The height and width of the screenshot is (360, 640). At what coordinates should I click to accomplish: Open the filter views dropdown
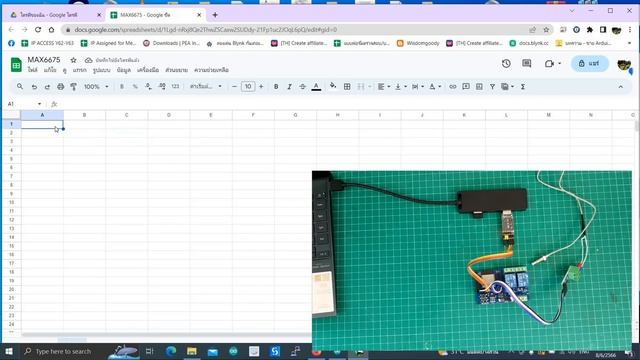(507, 87)
